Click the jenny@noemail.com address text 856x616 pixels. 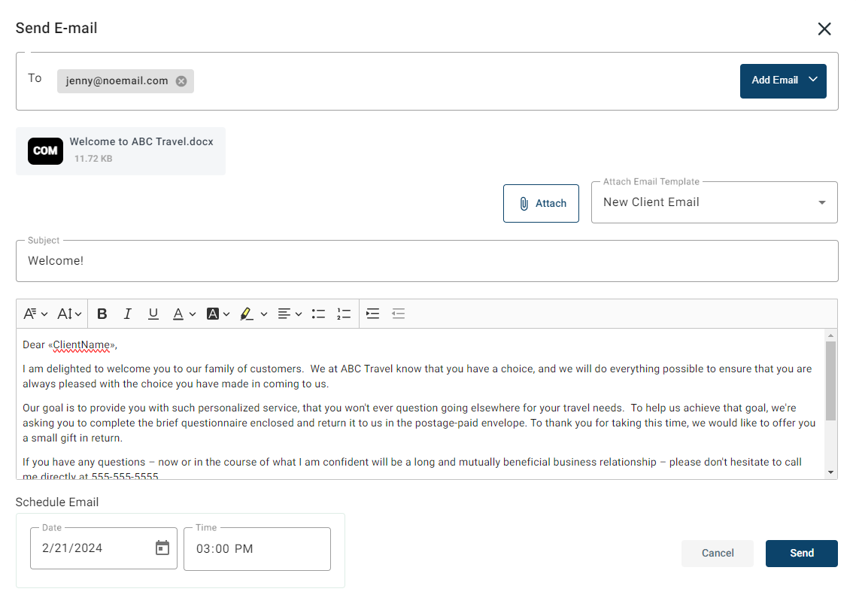point(117,80)
